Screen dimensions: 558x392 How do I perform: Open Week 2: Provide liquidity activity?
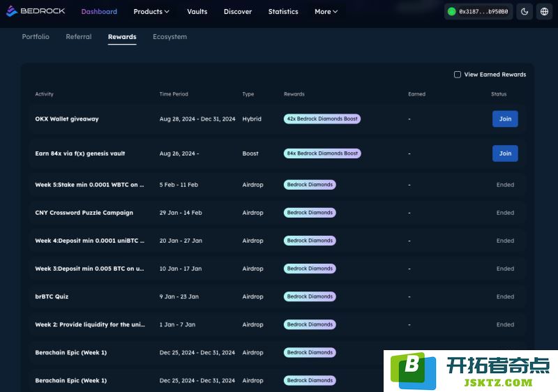(x=90, y=324)
